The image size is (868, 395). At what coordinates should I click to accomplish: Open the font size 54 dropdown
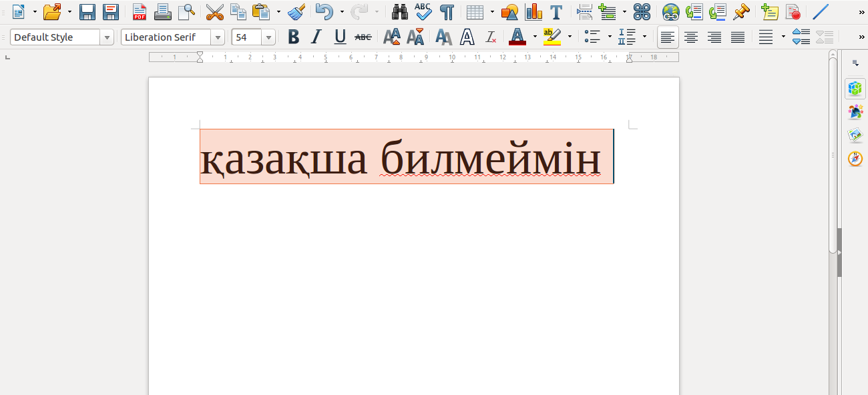tap(268, 37)
